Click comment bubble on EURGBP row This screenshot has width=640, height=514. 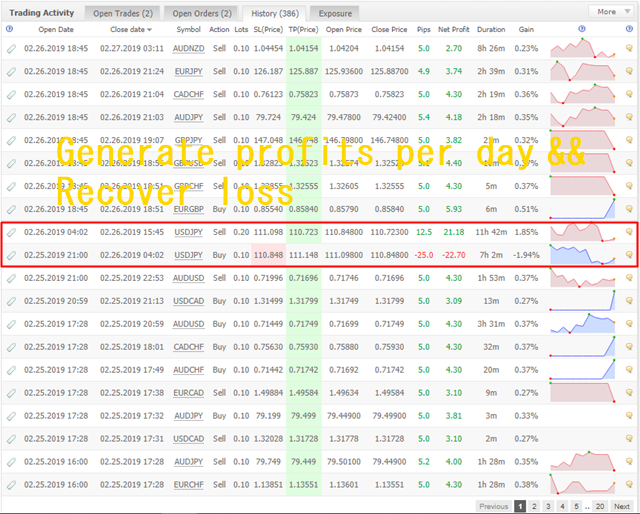[629, 209]
